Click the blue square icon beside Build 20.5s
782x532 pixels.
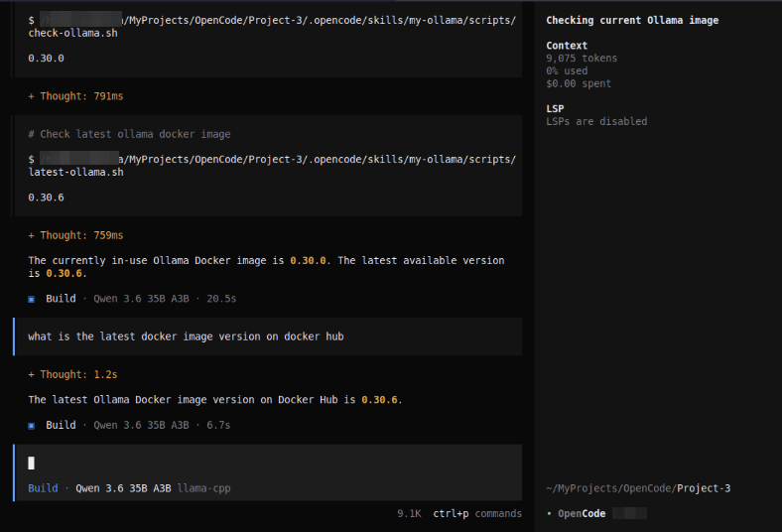pyautogui.click(x=32, y=299)
